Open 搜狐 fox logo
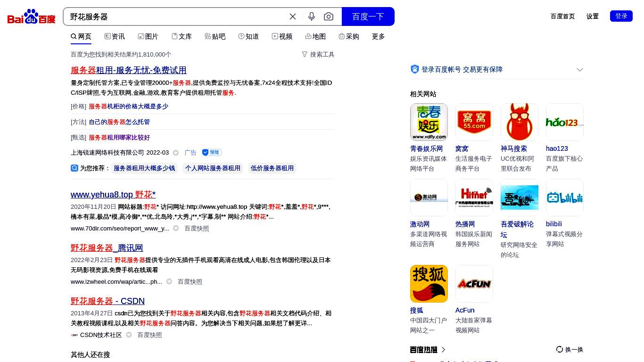 pyautogui.click(x=429, y=284)
